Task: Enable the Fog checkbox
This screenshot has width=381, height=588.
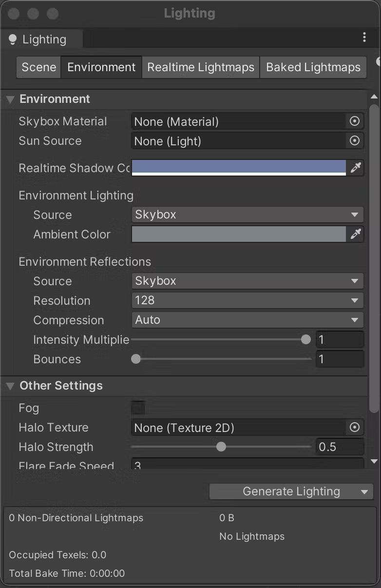Action: (137, 407)
